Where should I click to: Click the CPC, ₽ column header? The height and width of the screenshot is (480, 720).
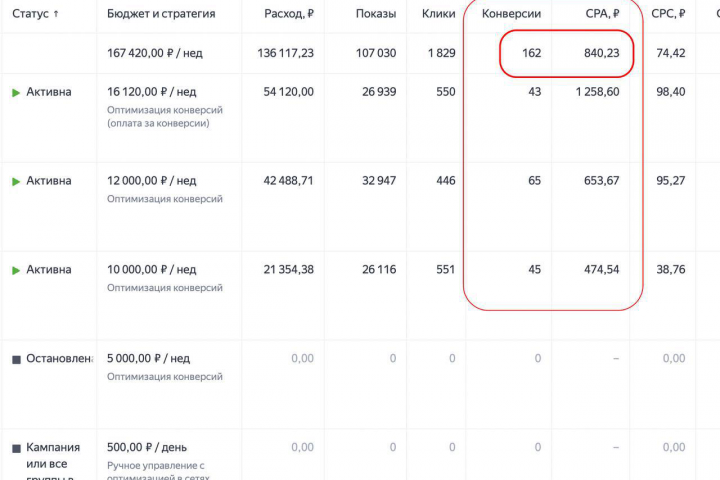pos(668,14)
